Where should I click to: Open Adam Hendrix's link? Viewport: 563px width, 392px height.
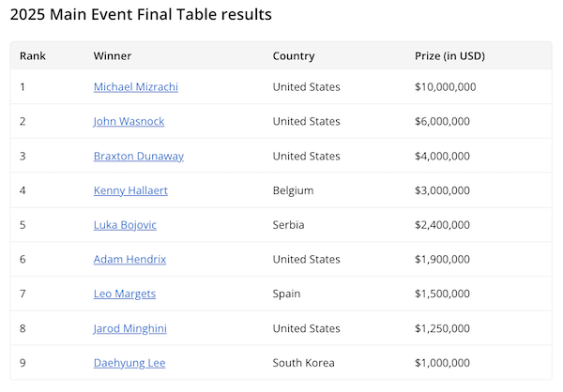(x=129, y=260)
